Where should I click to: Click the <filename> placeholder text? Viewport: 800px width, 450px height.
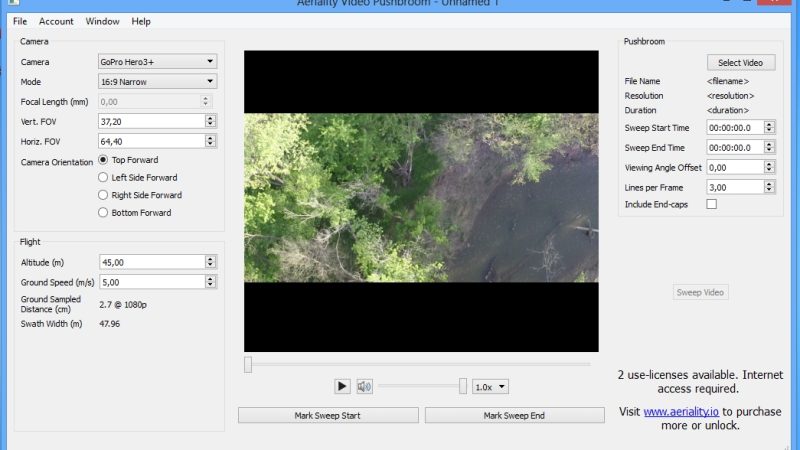point(728,81)
